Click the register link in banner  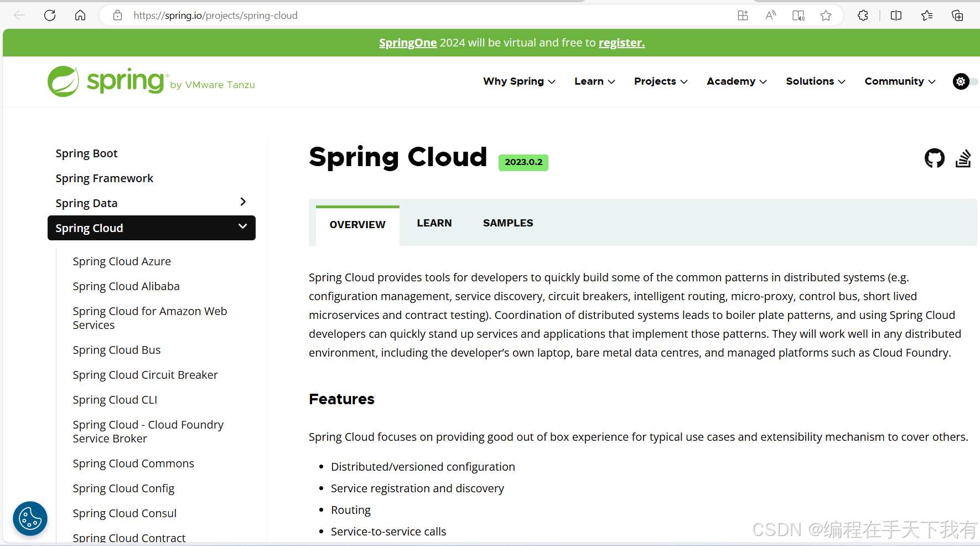621,43
